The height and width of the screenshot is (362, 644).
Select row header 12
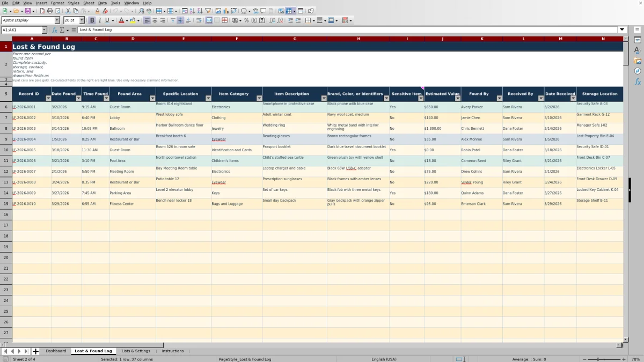pos(6,172)
